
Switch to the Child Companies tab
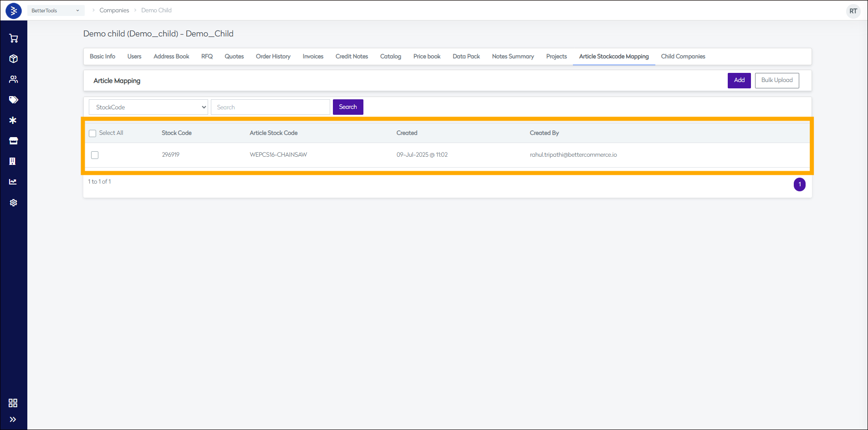[x=683, y=56]
